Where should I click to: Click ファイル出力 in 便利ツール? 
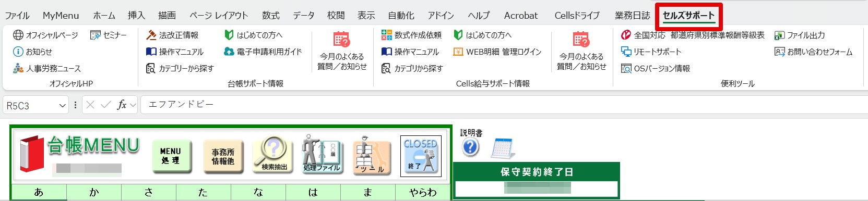point(800,35)
